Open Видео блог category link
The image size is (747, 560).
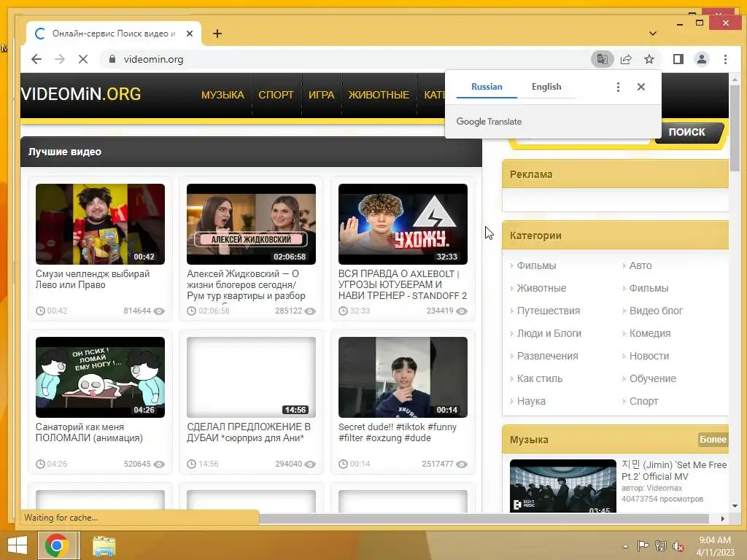tap(656, 311)
